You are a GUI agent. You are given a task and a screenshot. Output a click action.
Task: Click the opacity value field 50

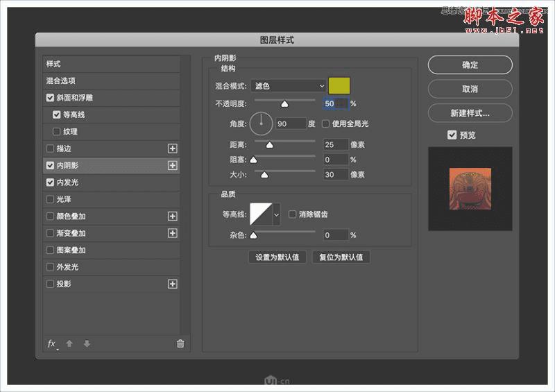336,103
